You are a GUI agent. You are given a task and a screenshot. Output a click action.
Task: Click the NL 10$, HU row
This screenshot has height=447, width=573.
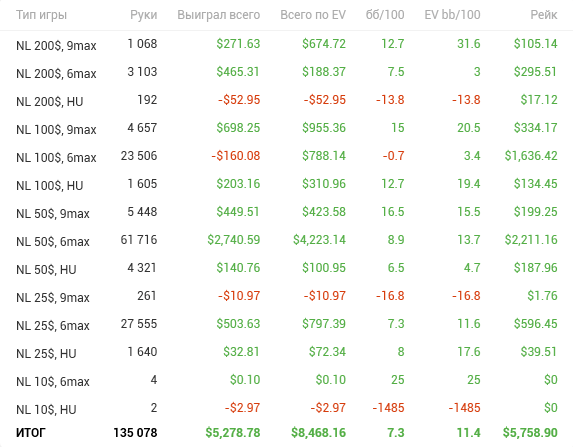286,408
